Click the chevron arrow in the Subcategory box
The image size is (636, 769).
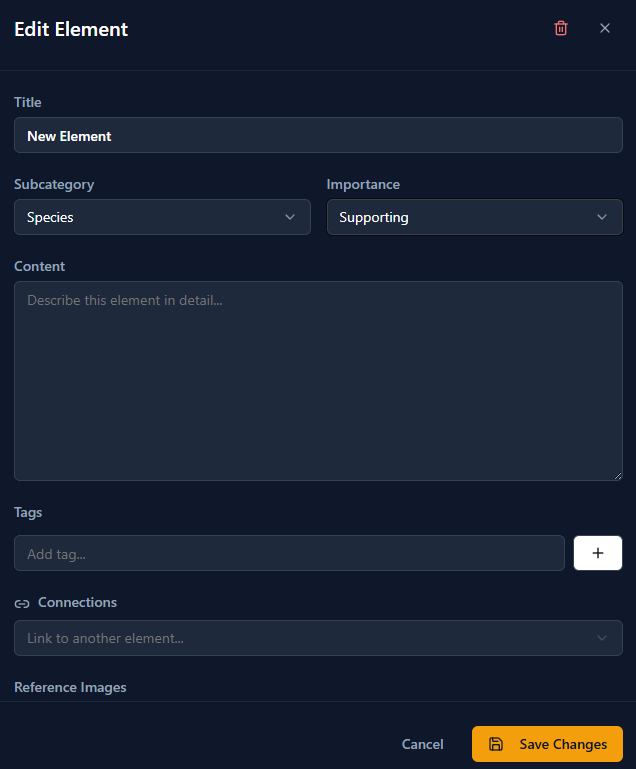click(x=290, y=217)
